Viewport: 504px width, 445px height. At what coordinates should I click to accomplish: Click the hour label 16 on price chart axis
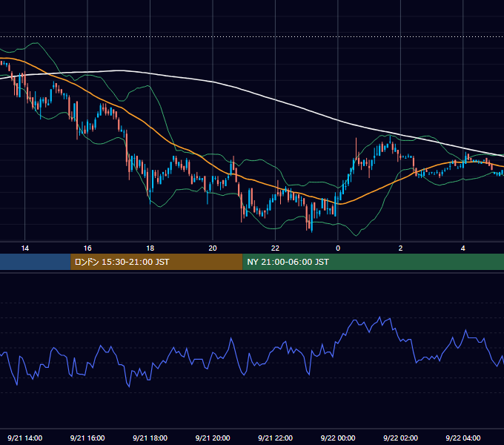pyautogui.click(x=87, y=248)
